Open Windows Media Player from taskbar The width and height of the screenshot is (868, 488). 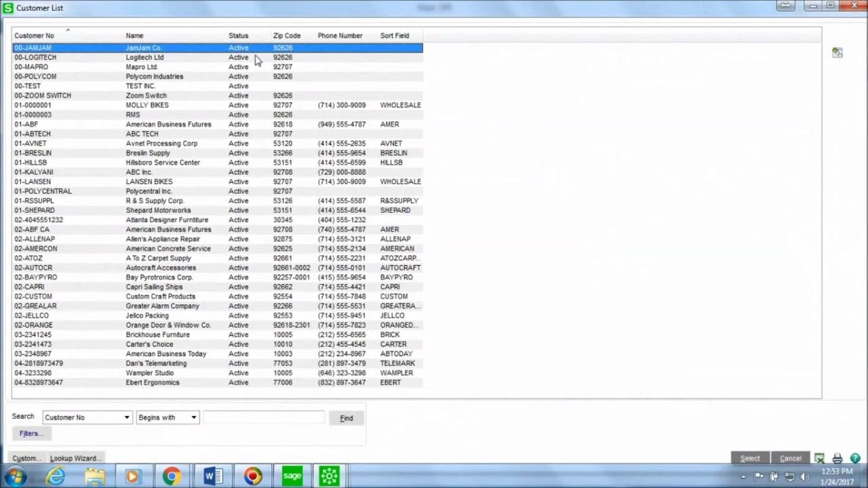(x=132, y=476)
